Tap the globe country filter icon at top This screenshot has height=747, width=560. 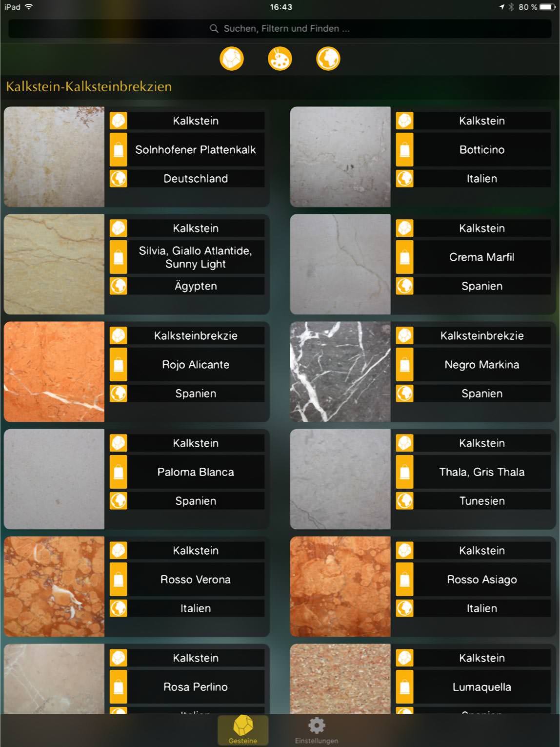tap(328, 59)
